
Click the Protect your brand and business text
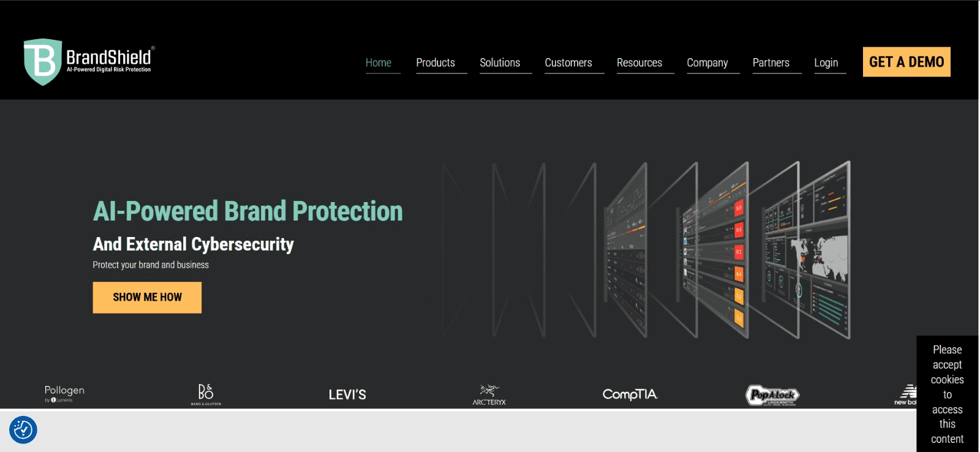pyautogui.click(x=151, y=265)
